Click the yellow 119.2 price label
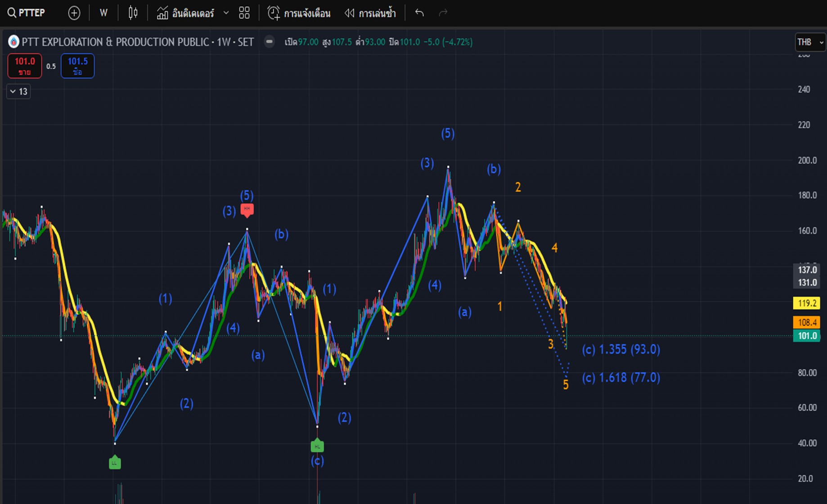 coord(806,303)
